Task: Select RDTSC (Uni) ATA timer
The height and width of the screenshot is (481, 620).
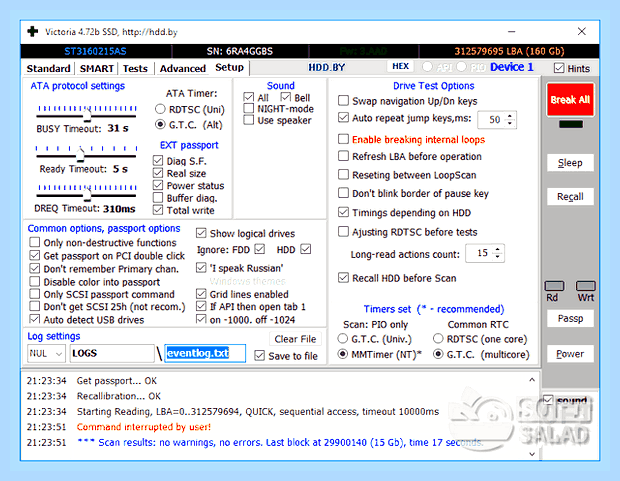Action: point(160,109)
